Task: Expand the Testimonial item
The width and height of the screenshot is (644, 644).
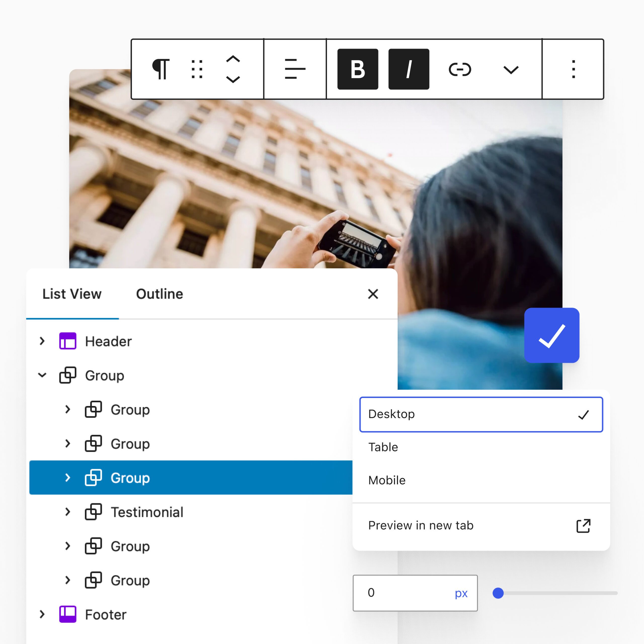Action: pos(68,512)
